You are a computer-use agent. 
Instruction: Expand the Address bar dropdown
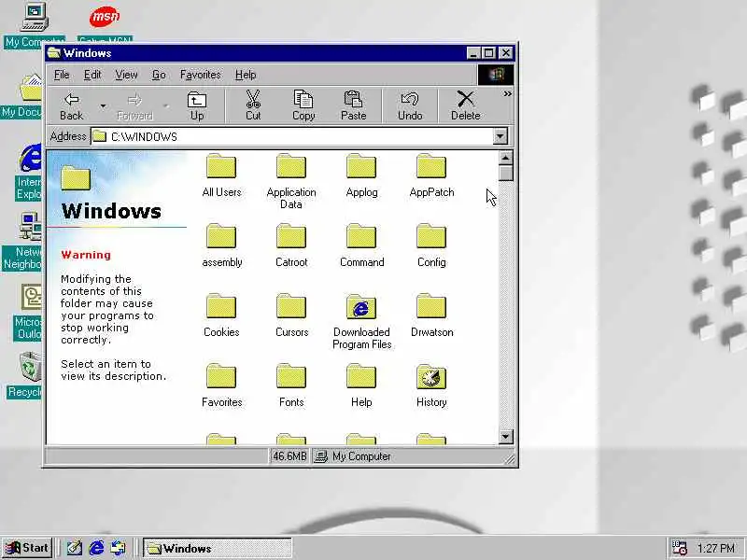click(500, 136)
